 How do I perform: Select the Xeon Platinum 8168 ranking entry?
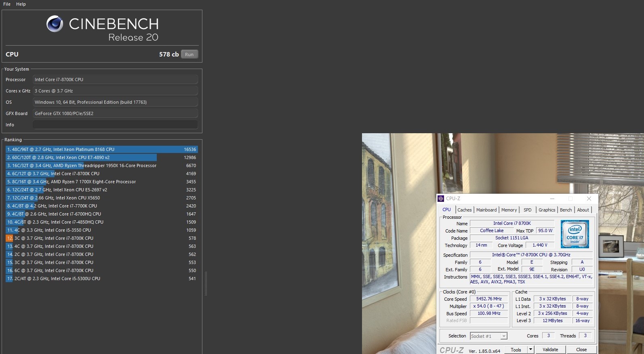101,149
